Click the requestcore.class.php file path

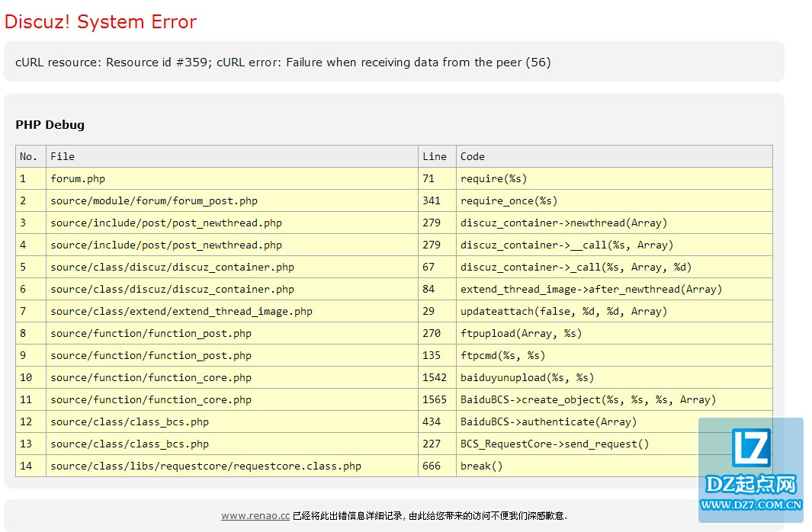(x=206, y=466)
